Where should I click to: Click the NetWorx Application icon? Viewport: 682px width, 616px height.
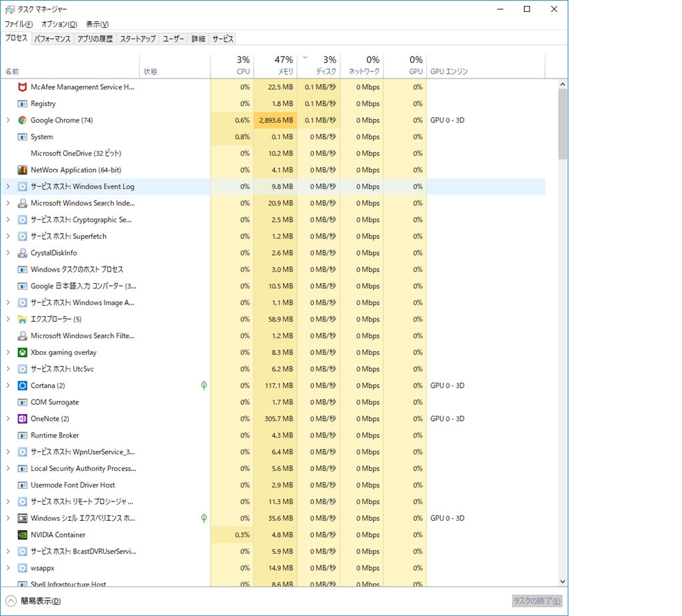pyautogui.click(x=22, y=170)
